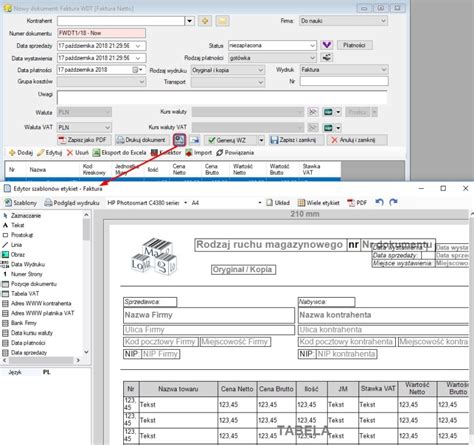Expand the Generuj WZ arrow
Image resolution: width=474 pixels, height=445 pixels.
pos(261,140)
